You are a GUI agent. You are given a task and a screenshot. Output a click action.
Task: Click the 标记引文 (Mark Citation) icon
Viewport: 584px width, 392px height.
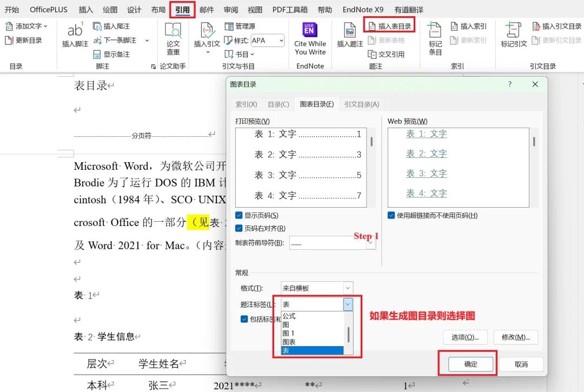point(513,31)
